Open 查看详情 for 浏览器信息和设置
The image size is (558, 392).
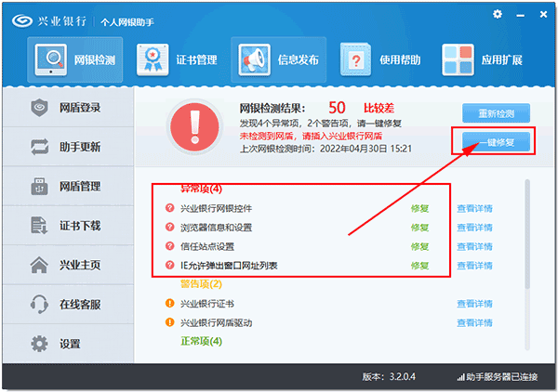point(474,228)
